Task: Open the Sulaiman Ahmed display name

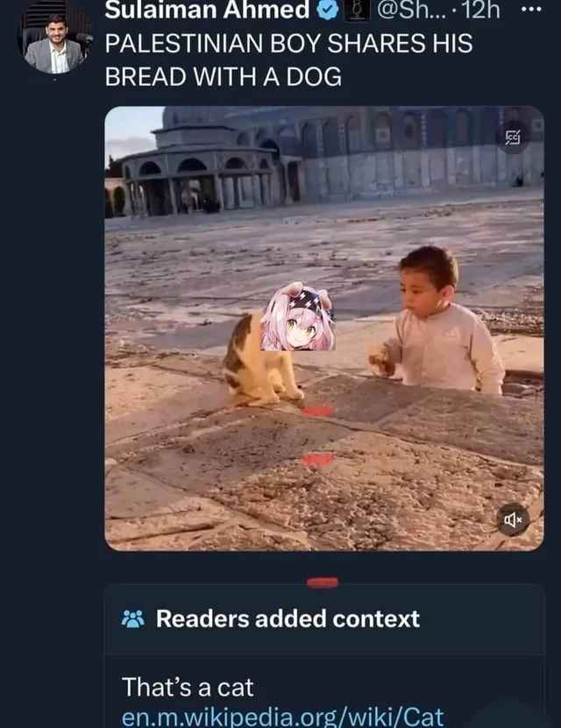Action: click(x=207, y=10)
